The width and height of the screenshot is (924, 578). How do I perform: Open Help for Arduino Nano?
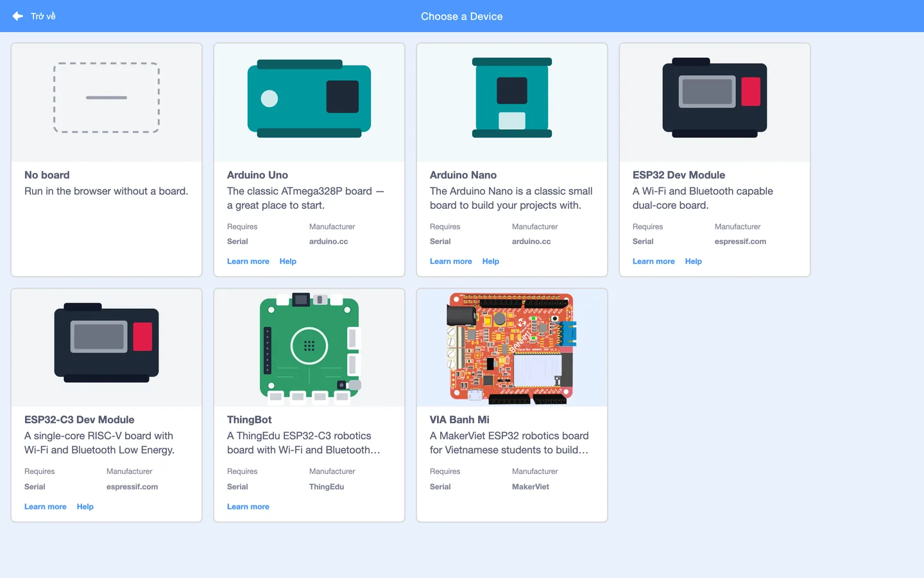point(491,261)
